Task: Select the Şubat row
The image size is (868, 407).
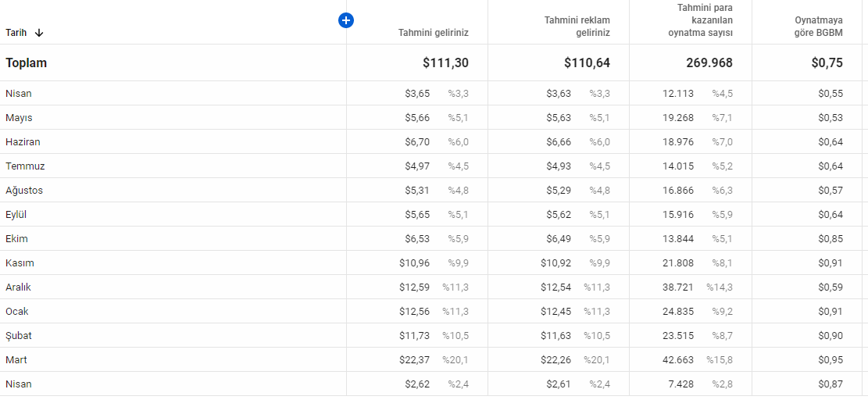Action: point(434,336)
